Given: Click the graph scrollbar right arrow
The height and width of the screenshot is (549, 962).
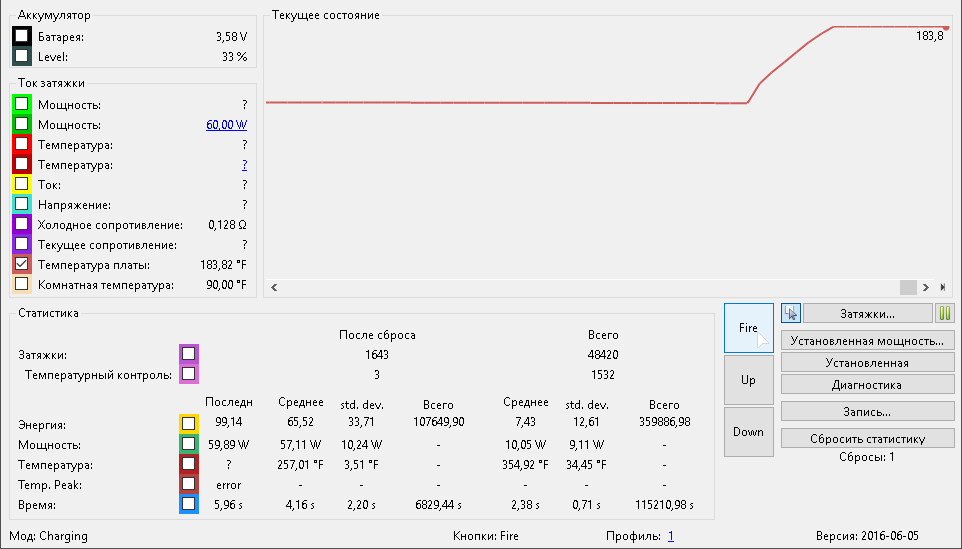Looking at the screenshot, I should tap(926, 287).
